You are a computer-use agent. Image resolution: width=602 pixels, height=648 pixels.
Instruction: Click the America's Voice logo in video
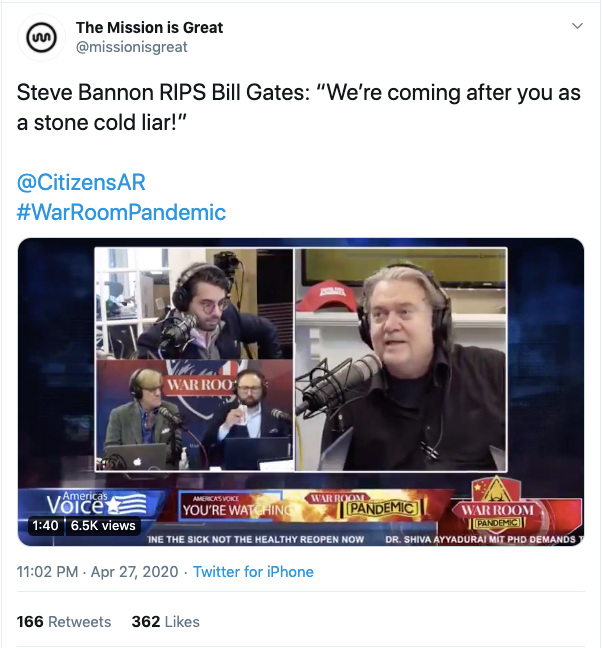click(x=93, y=503)
